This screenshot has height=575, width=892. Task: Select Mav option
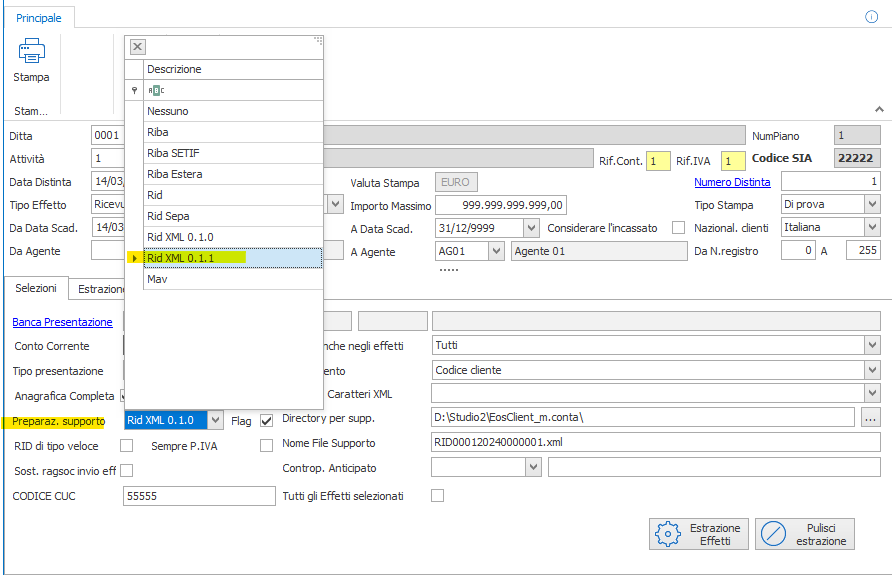click(x=233, y=279)
